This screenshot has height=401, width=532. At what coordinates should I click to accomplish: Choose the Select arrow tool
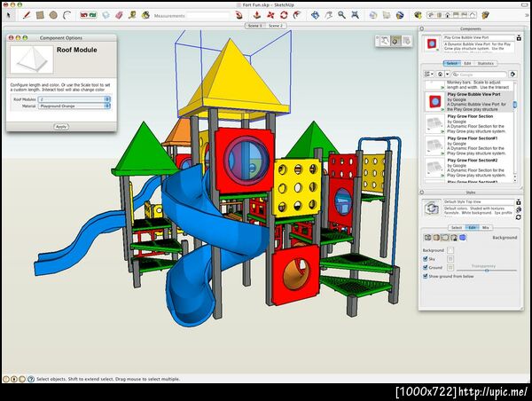[x=9, y=15]
